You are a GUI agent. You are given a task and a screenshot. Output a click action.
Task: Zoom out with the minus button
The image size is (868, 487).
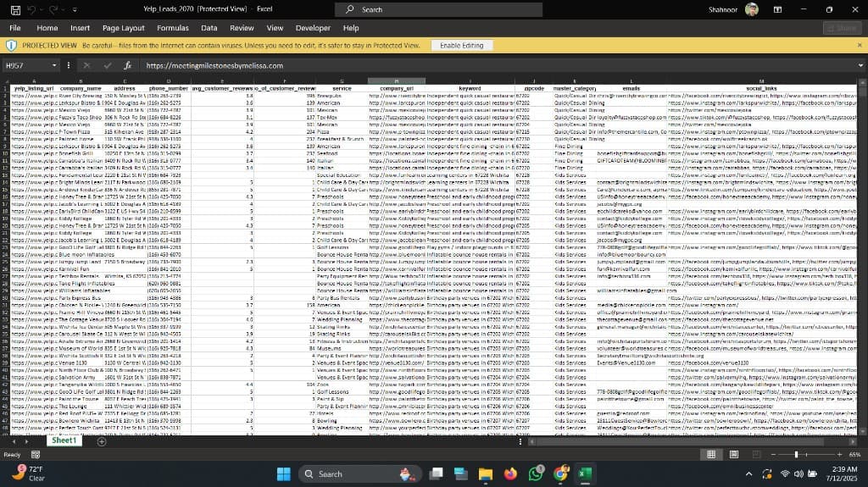(773, 454)
